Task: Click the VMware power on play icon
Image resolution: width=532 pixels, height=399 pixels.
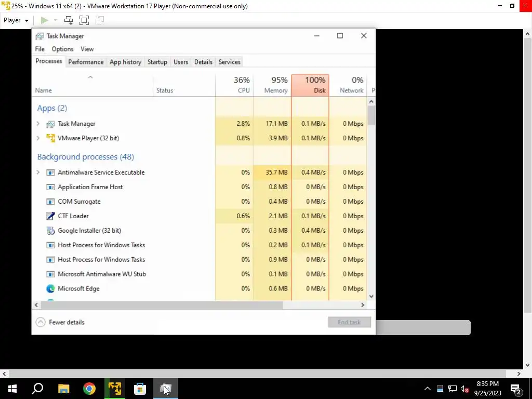Action: 45,20
